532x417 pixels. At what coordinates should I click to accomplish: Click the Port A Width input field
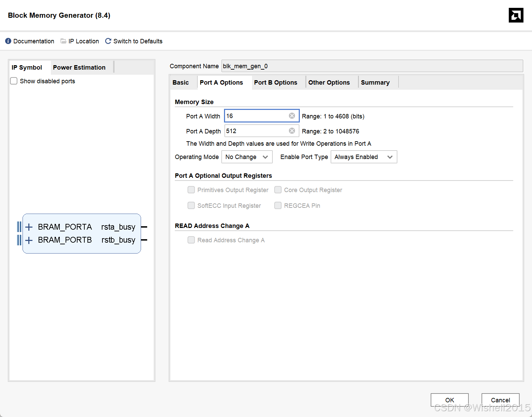point(262,116)
